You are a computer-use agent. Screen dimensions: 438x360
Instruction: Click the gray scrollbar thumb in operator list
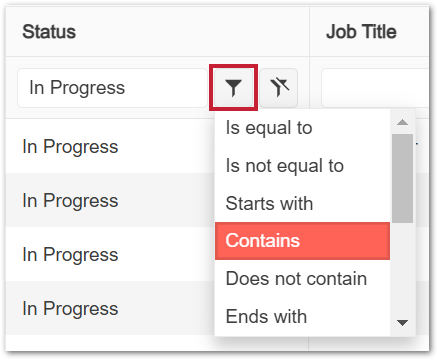[x=403, y=178]
